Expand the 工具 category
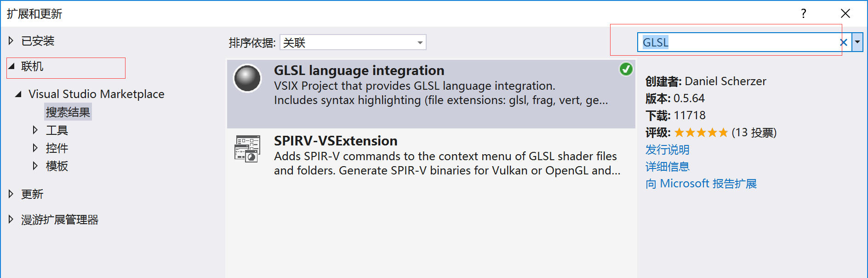868x278 pixels. click(35, 130)
